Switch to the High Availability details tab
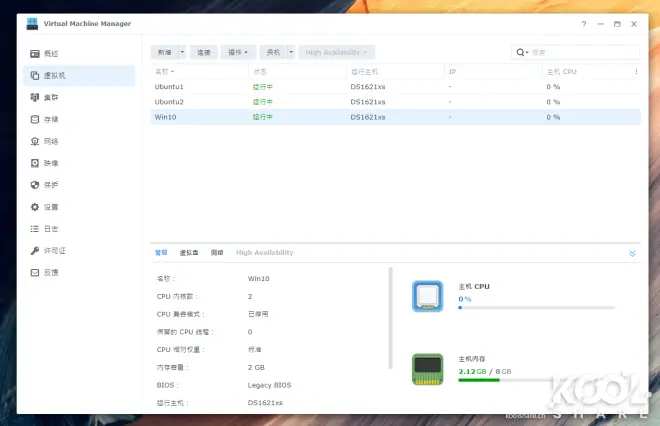This screenshot has height=426, width=660. click(x=264, y=253)
